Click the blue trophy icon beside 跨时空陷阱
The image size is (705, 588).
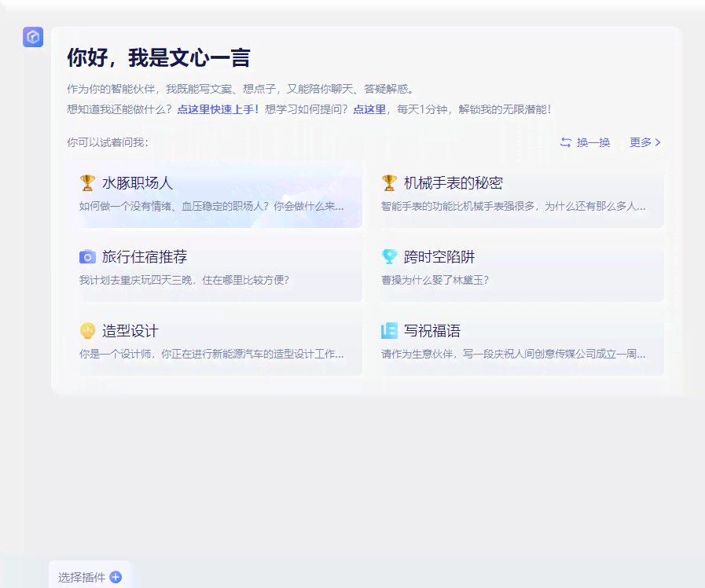pos(389,257)
